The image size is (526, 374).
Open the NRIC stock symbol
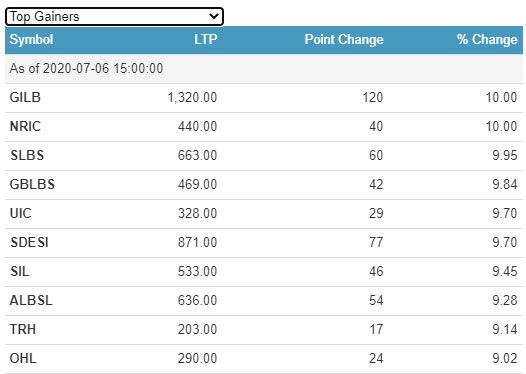coord(25,126)
